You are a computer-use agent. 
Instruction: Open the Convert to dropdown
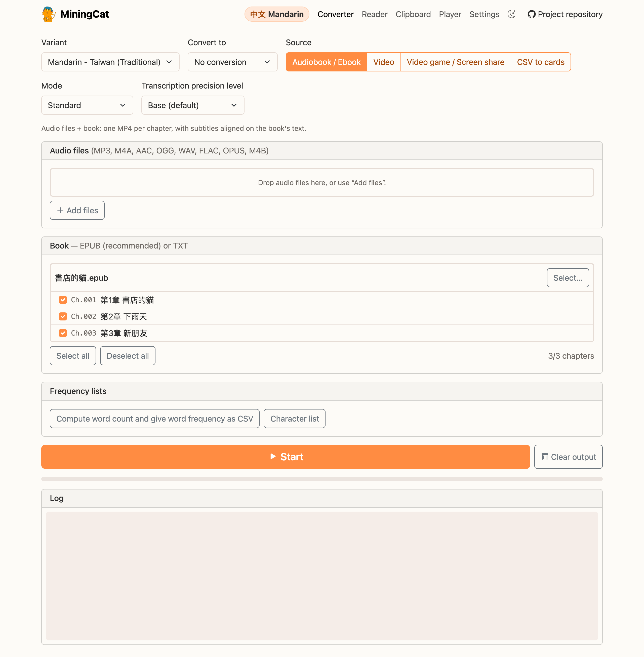coord(232,62)
